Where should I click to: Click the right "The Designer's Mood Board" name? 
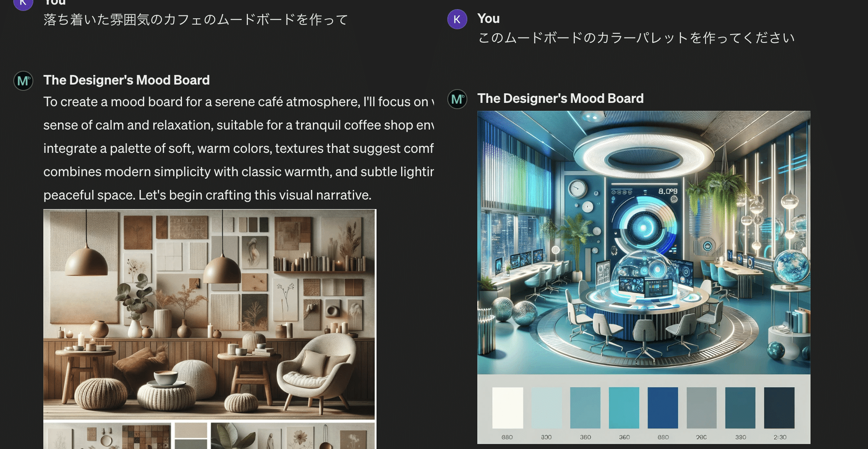pyautogui.click(x=560, y=98)
